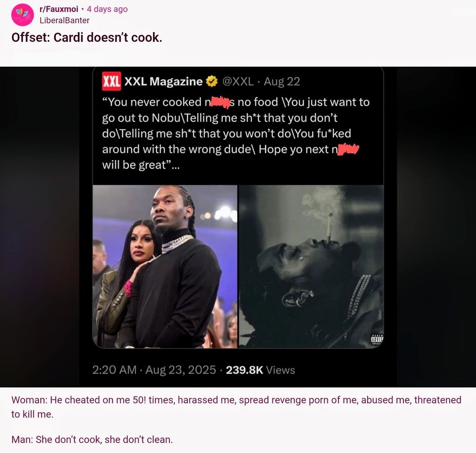Image resolution: width=476 pixels, height=453 pixels.
Task: Open the r/Fauxmoi subreddit link
Action: coord(59,9)
